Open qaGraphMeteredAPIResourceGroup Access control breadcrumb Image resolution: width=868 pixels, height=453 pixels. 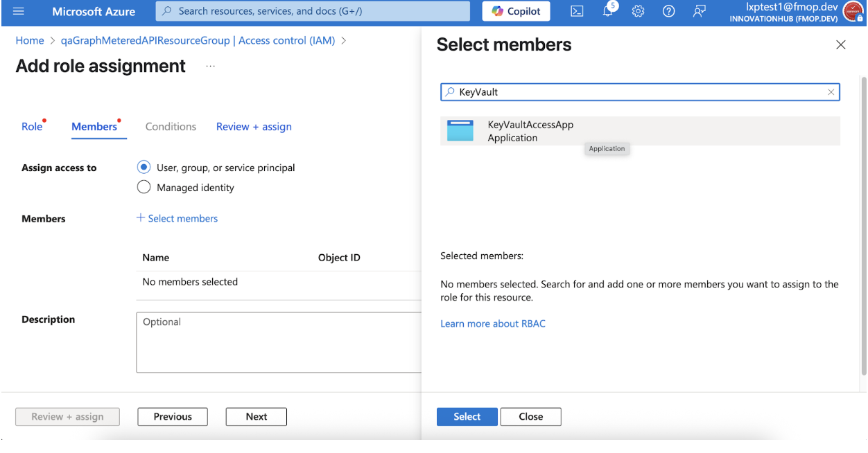(x=198, y=40)
